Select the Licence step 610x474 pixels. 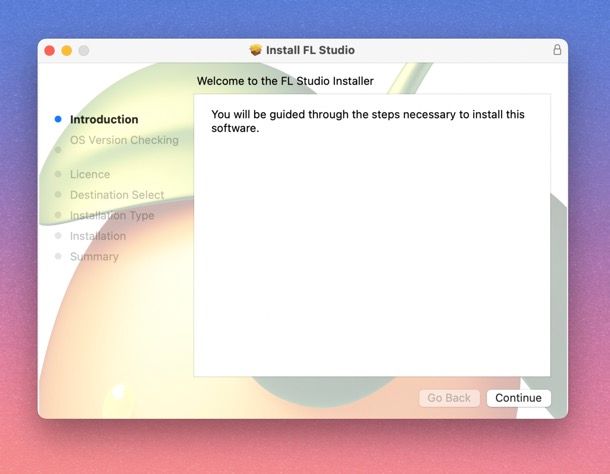tap(90, 174)
